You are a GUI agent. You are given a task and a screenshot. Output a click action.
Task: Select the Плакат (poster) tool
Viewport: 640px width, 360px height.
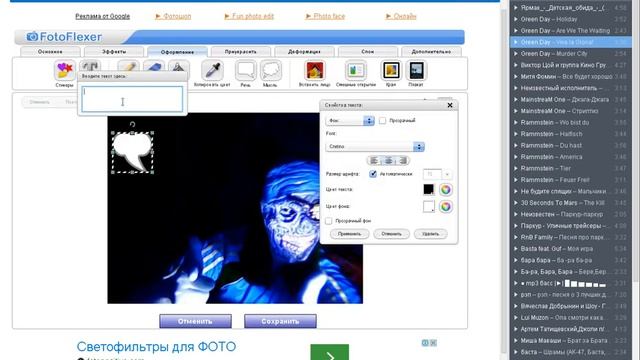click(416, 71)
